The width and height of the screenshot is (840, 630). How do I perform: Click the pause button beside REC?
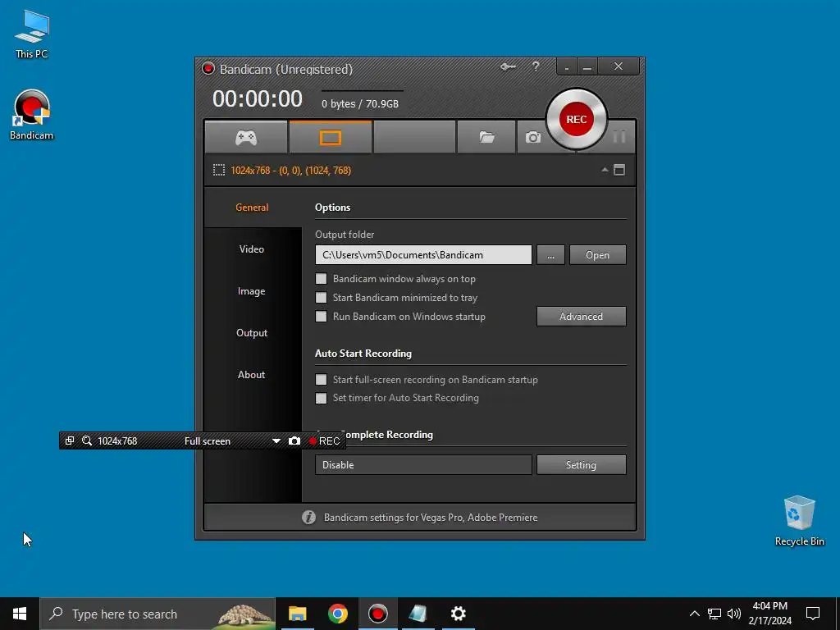(x=619, y=137)
